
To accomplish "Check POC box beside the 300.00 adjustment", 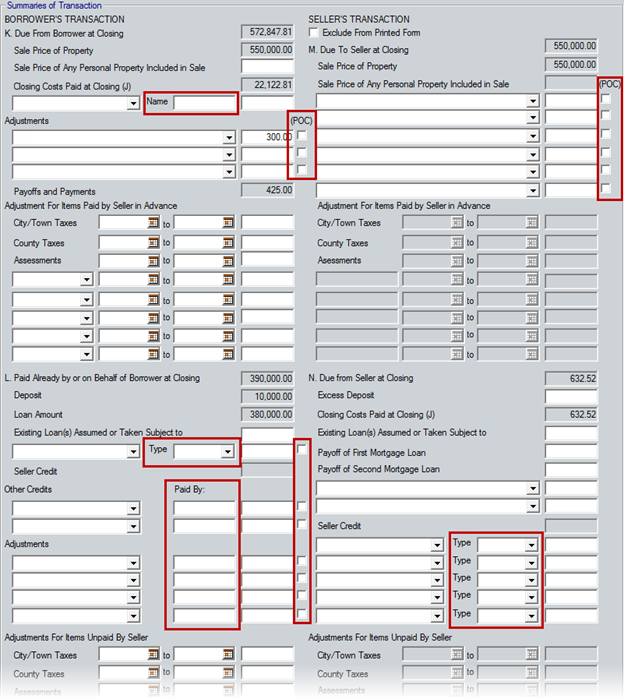I will [301, 136].
